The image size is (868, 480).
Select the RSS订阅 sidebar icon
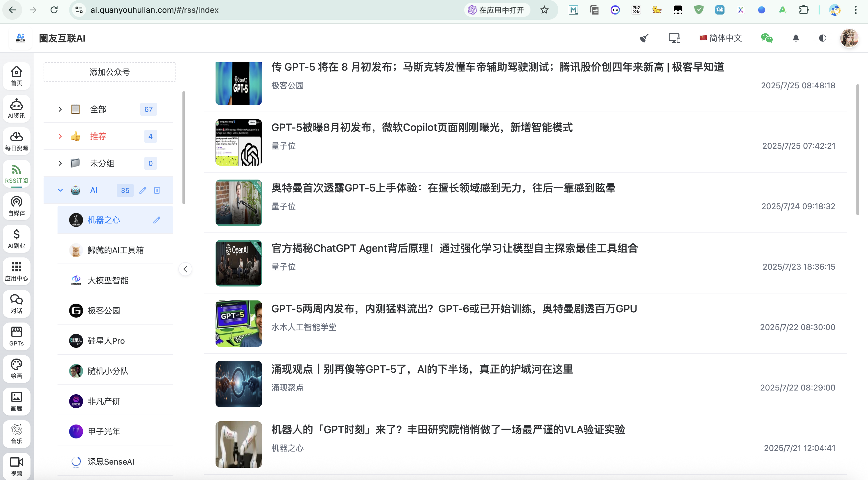[17, 173]
